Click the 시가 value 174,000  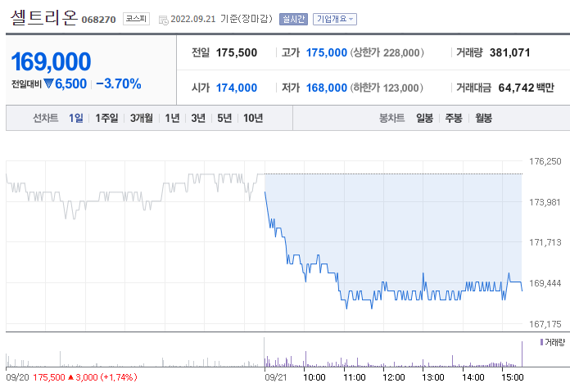[x=237, y=88]
